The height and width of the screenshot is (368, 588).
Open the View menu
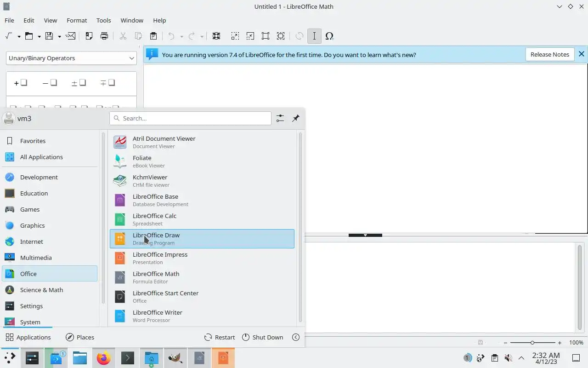tap(51, 20)
